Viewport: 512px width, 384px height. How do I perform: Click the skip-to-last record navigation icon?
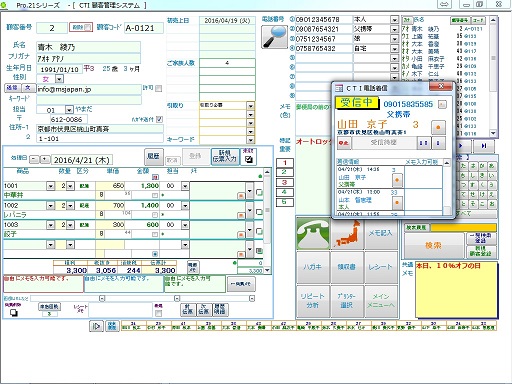(484, 146)
